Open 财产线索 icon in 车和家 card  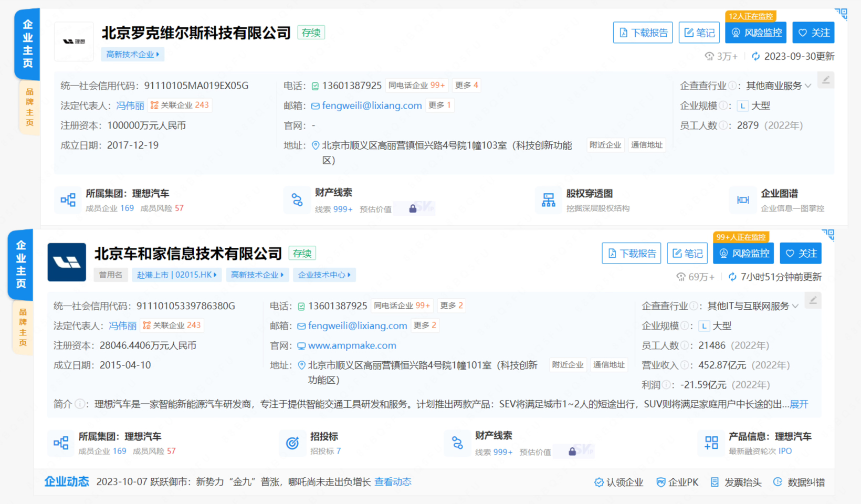tap(457, 443)
